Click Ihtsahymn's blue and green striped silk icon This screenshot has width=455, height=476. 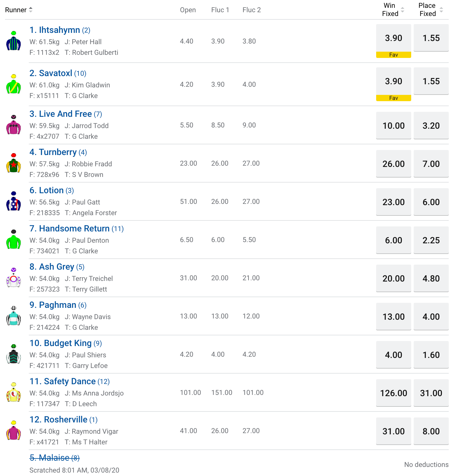pos(13,41)
